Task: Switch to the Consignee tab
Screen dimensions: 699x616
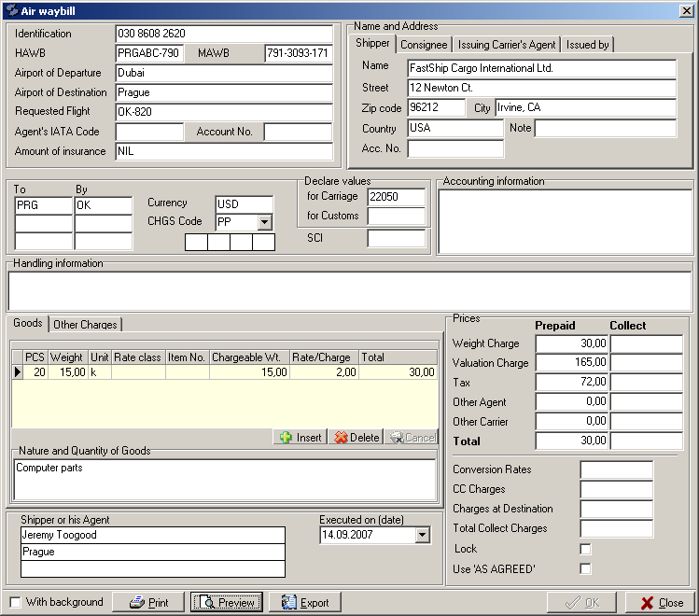Action: pyautogui.click(x=424, y=45)
